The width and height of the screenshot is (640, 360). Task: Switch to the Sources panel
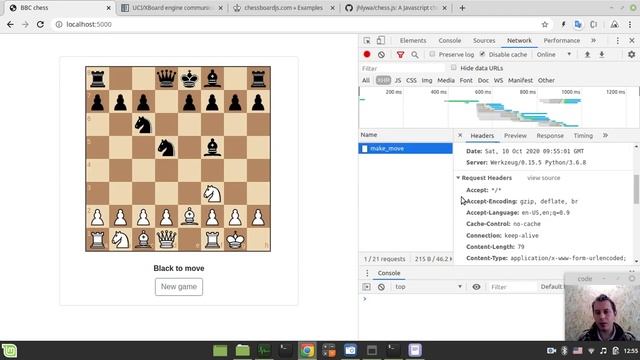pos(484,40)
